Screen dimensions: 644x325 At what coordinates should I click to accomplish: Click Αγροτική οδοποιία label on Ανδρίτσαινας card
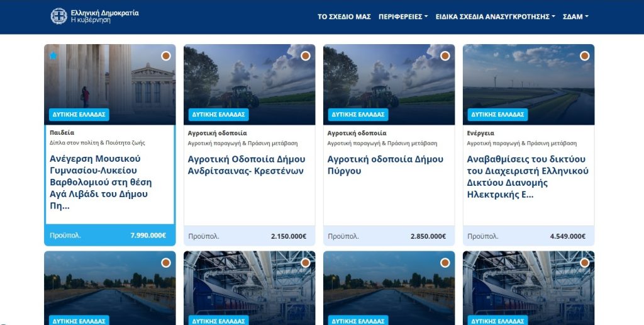(x=218, y=134)
